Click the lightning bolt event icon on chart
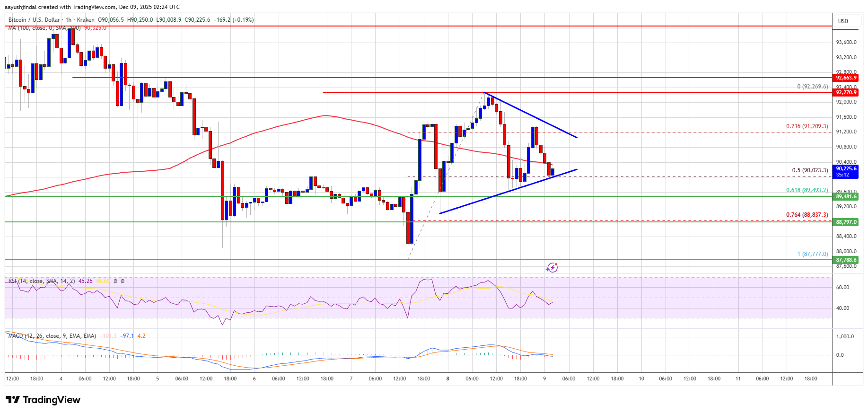868x414 pixels. (x=552, y=268)
